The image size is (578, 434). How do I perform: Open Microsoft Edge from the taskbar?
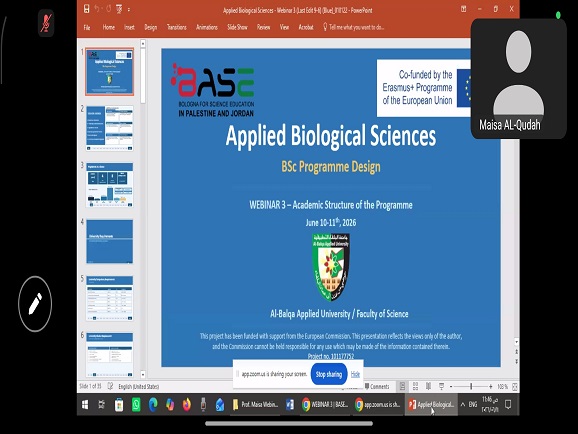tap(153, 405)
